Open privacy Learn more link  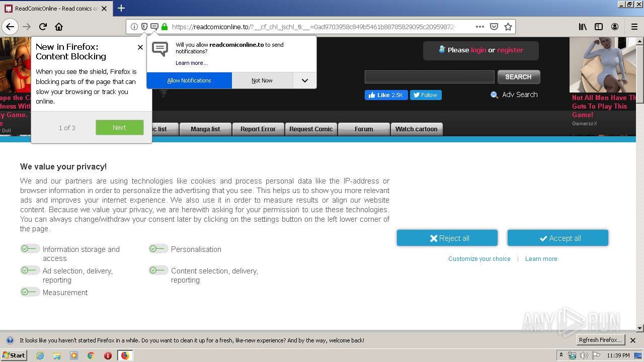click(x=541, y=259)
